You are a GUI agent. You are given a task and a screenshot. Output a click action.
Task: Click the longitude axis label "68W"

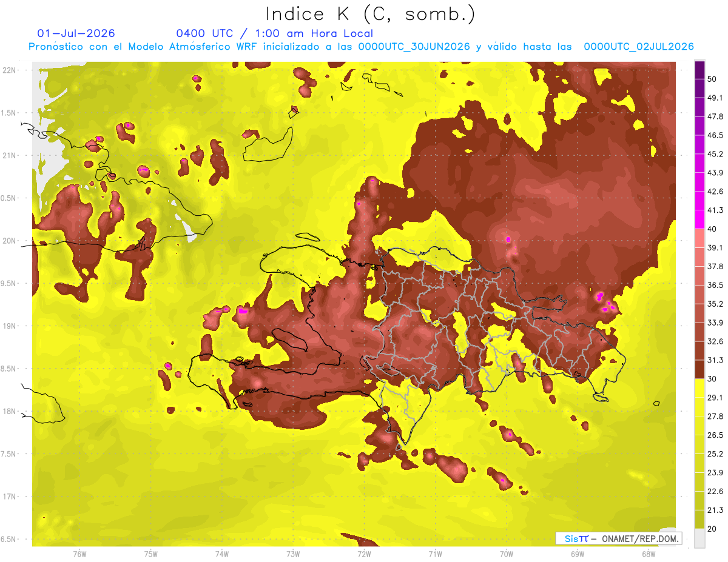pos(649,554)
